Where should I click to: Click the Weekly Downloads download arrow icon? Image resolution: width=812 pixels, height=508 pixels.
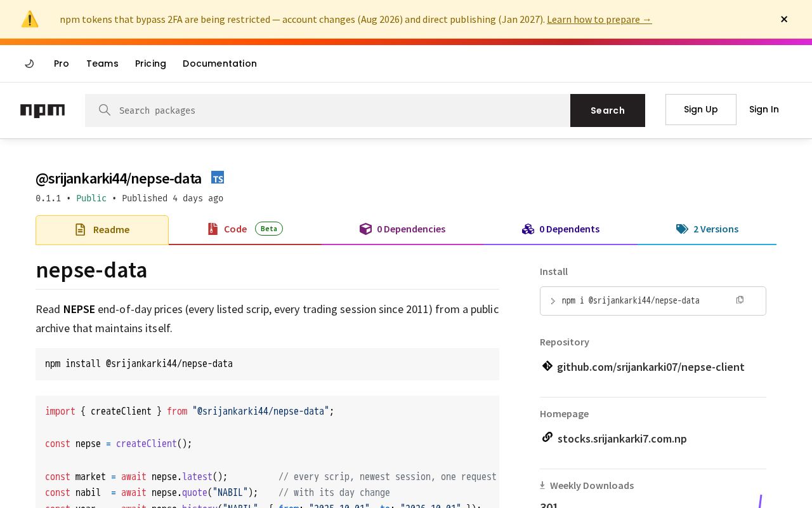[542, 485]
